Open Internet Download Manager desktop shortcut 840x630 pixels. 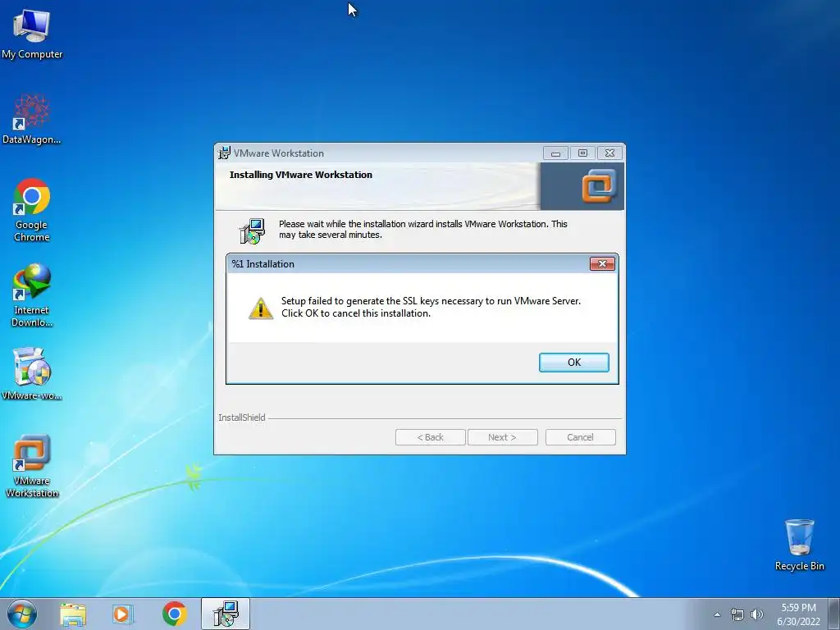click(32, 294)
